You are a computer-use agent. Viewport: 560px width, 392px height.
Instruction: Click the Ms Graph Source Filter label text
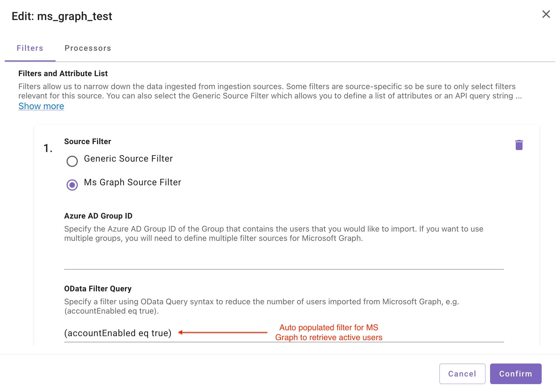(133, 182)
